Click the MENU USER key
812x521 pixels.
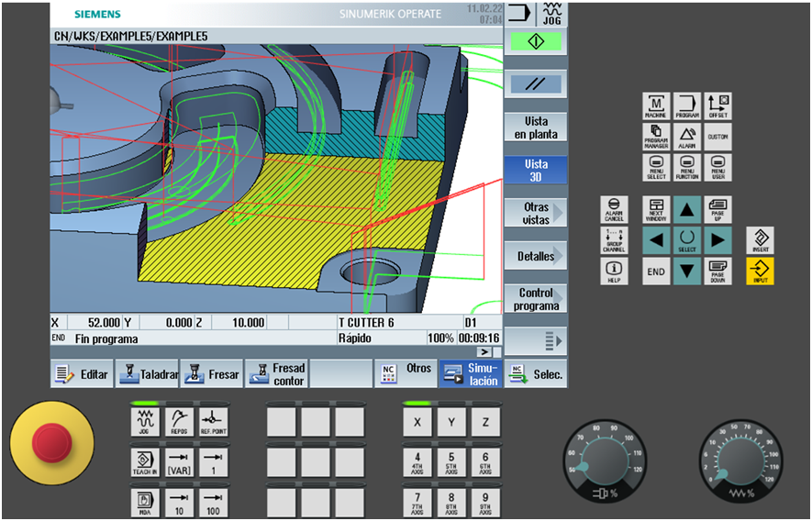(x=718, y=168)
